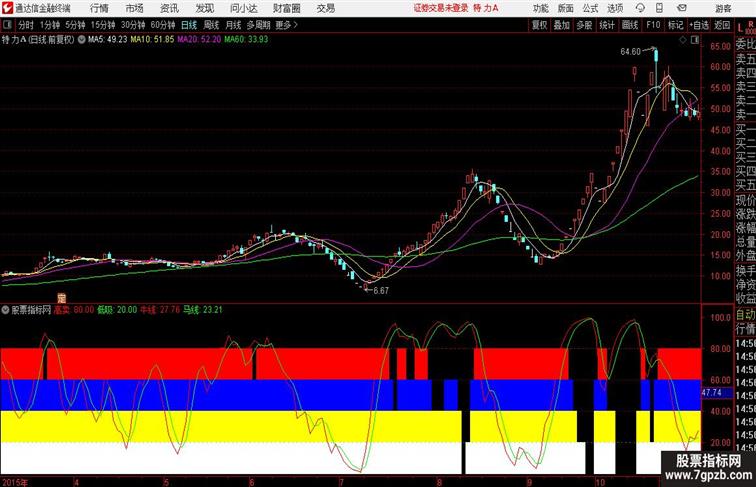Viewport: 756px width, 487px height.
Task: Click the 47.74 blue value marker
Action: click(712, 393)
